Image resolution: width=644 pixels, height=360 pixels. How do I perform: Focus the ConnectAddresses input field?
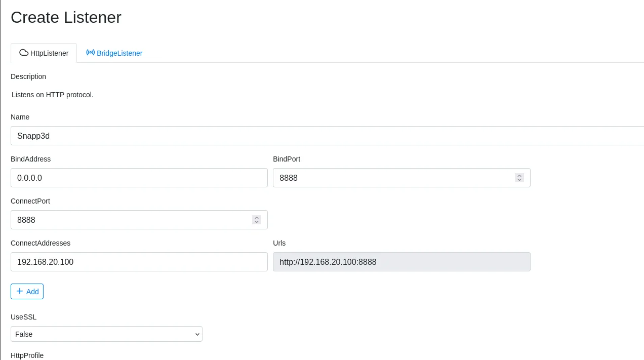coord(139,262)
